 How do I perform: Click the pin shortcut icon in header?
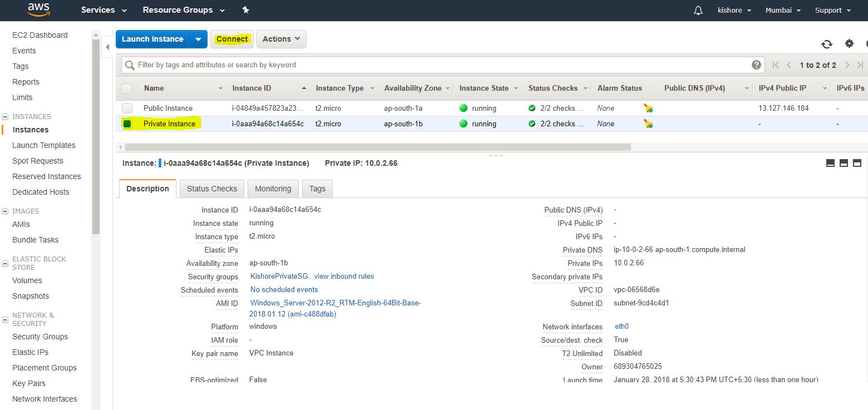click(x=246, y=10)
